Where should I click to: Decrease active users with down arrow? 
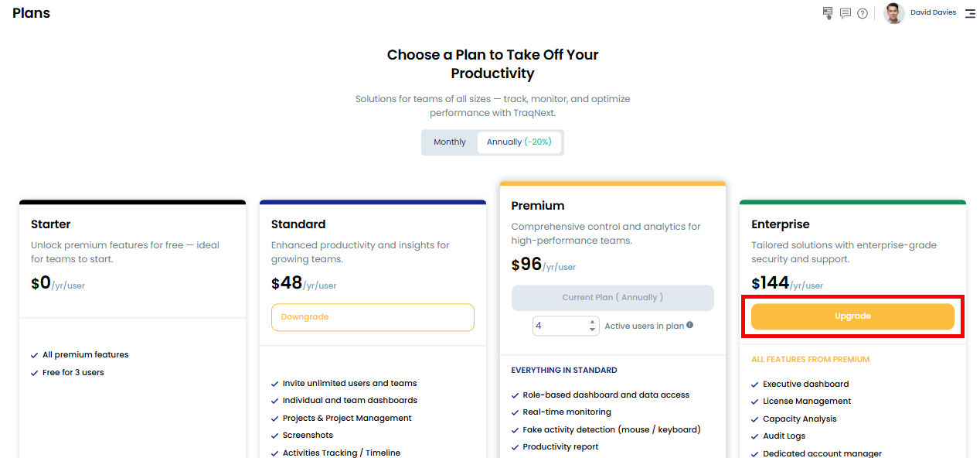coord(593,330)
